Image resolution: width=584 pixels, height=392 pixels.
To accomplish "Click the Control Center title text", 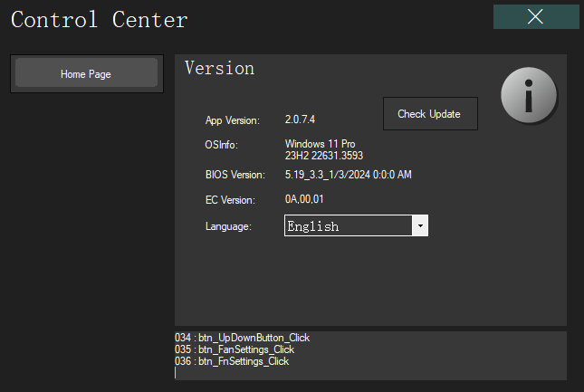I will click(100, 19).
